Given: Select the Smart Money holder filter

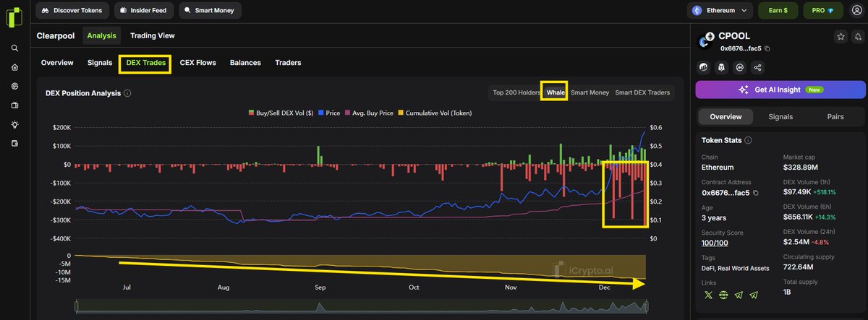Looking at the screenshot, I should [x=590, y=92].
